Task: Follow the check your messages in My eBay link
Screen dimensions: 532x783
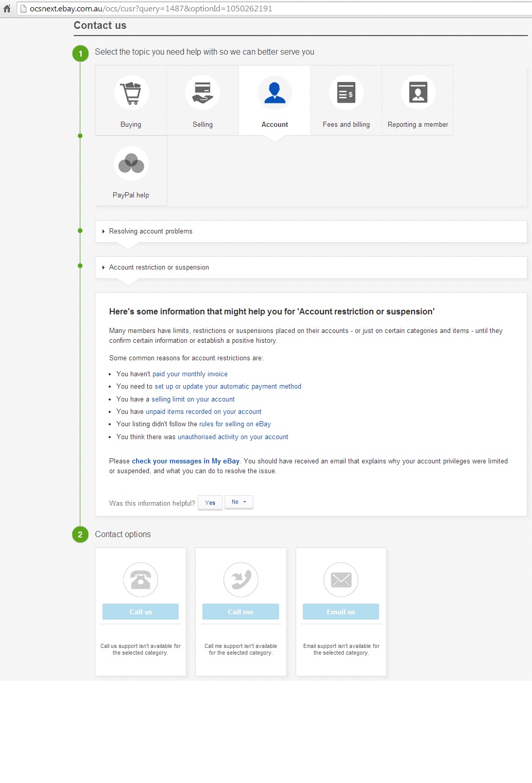Action: point(185,461)
